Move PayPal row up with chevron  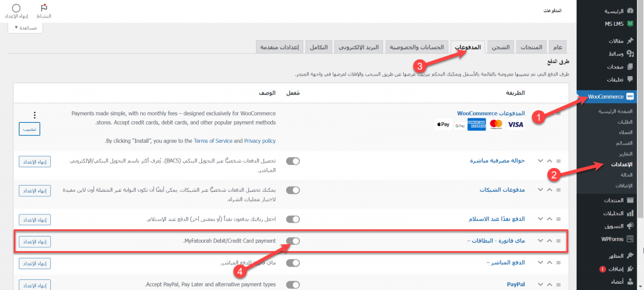click(550, 284)
